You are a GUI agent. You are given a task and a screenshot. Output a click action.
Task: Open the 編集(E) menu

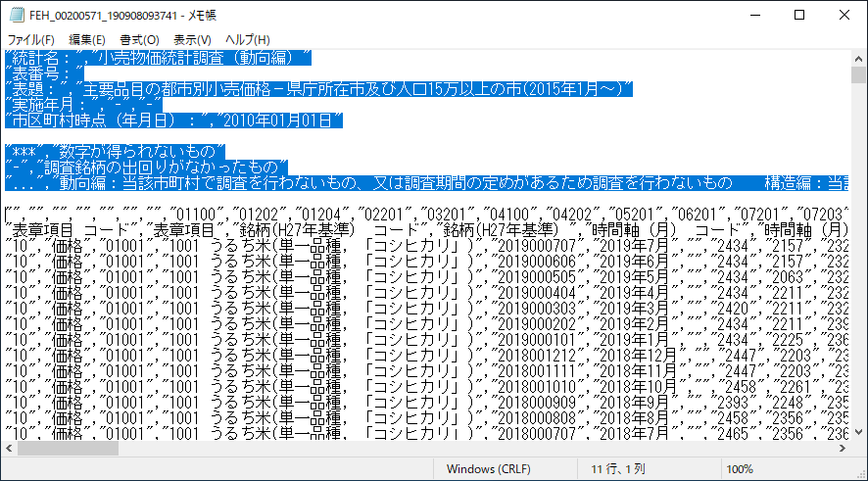pyautogui.click(x=86, y=39)
